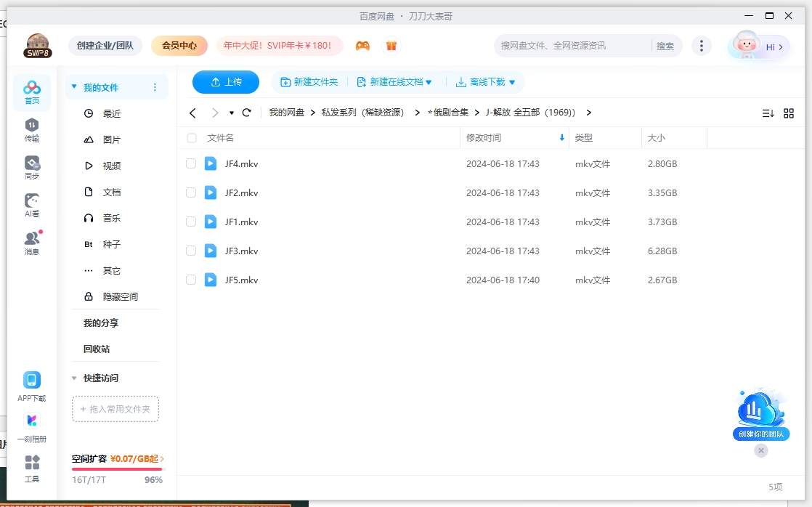Select the 同步 sync icon in sidebar
The image size is (812, 507).
click(x=31, y=163)
